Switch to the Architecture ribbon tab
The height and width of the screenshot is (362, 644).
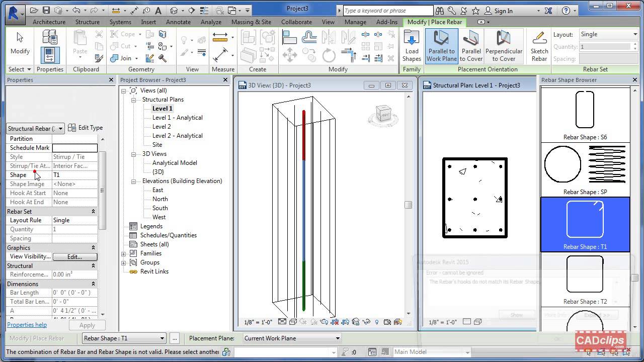pyautogui.click(x=49, y=22)
